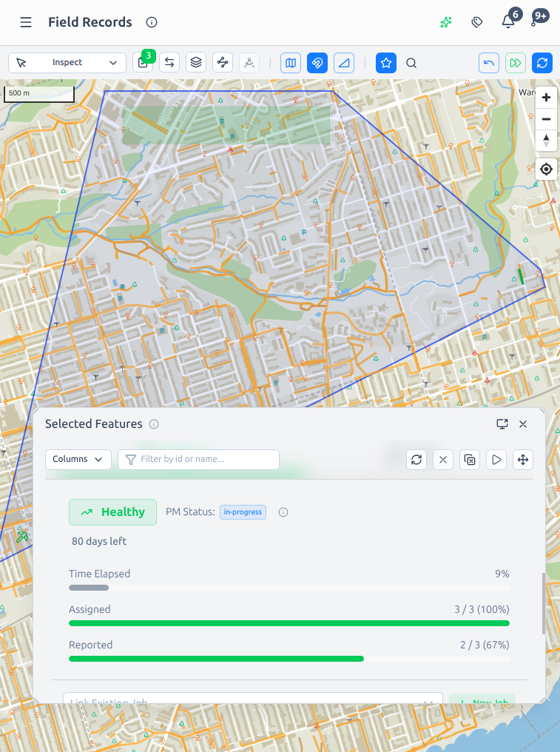The height and width of the screenshot is (752, 560).
Task: Open the Columns dropdown
Action: tap(78, 460)
